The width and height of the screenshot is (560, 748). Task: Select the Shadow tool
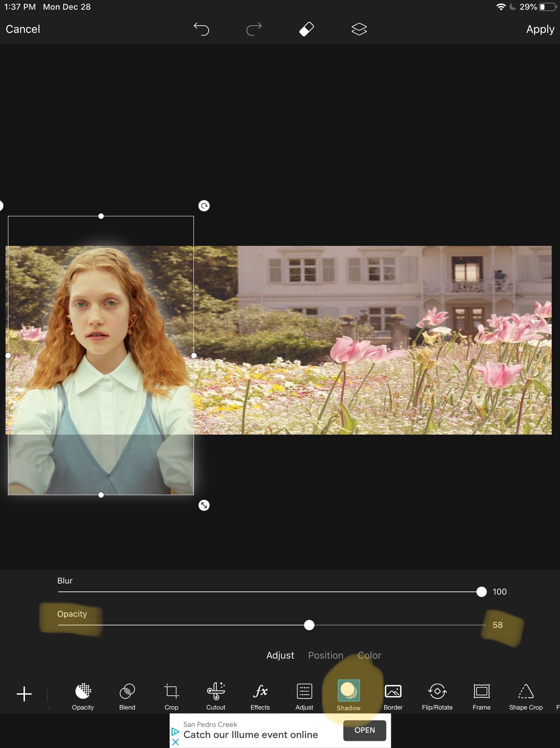349,696
